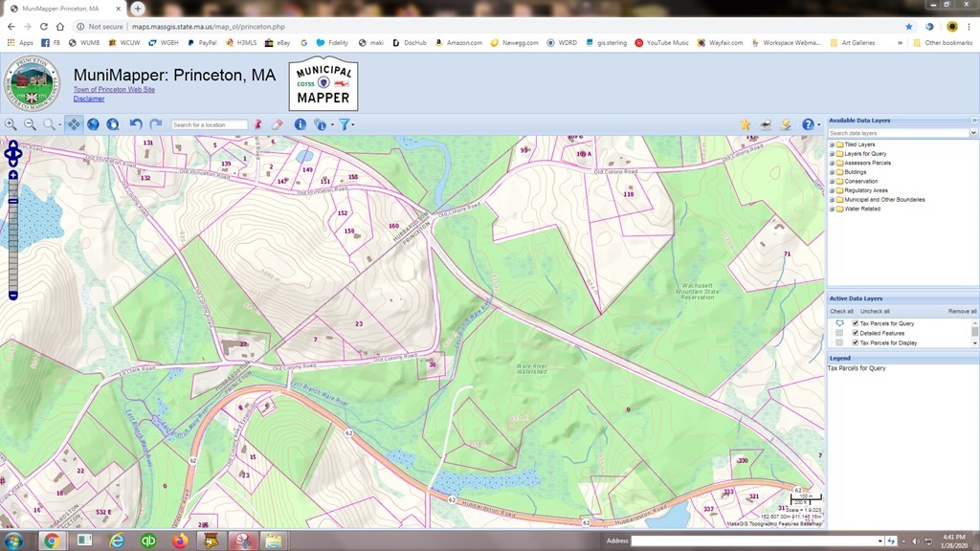This screenshot has width=980, height=551.
Task: Open the zoom magnifier options dropdown
Action: coord(59,125)
